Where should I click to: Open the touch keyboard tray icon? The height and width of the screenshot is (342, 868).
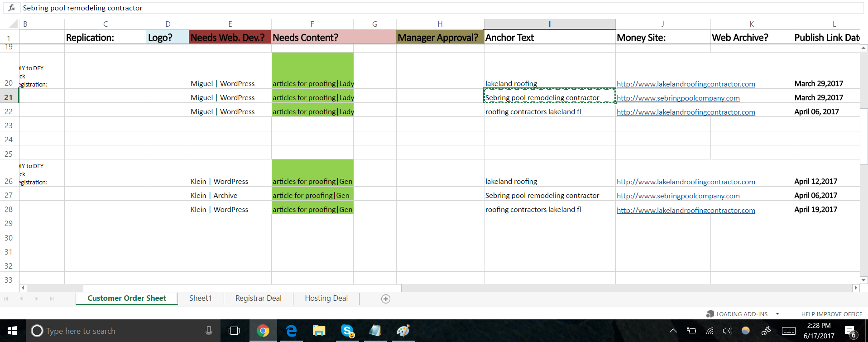(x=788, y=331)
